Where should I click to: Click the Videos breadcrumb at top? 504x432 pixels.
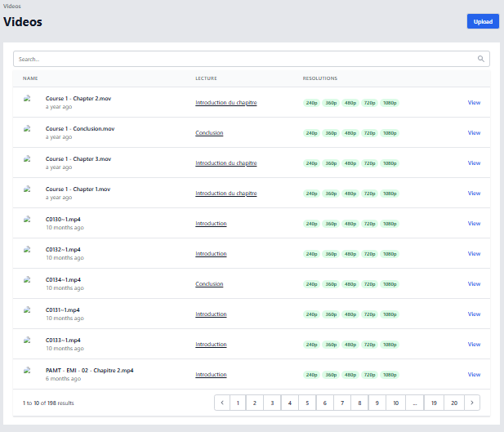click(x=12, y=6)
